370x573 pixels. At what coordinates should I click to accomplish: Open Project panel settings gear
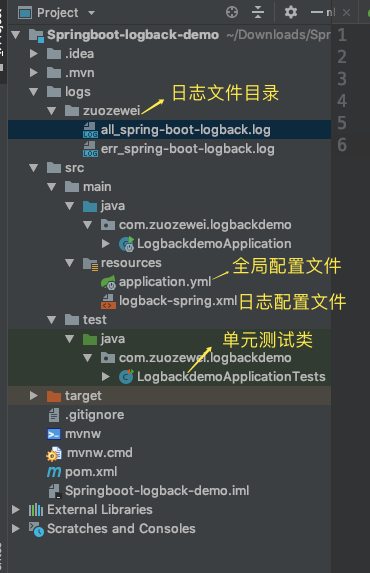coord(291,12)
